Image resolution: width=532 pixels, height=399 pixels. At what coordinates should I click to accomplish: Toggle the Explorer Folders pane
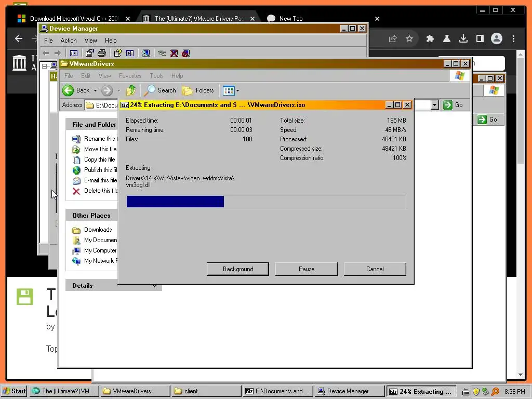[198, 90]
